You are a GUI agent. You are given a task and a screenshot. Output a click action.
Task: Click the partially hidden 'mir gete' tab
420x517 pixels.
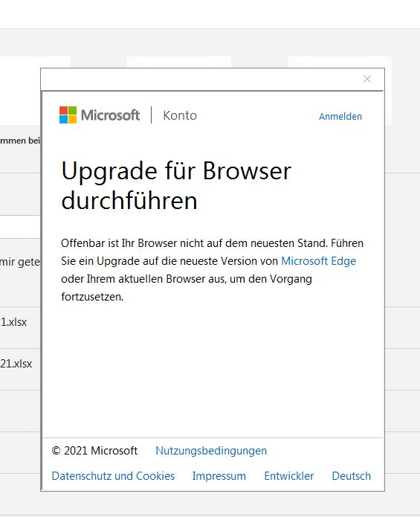(20, 262)
